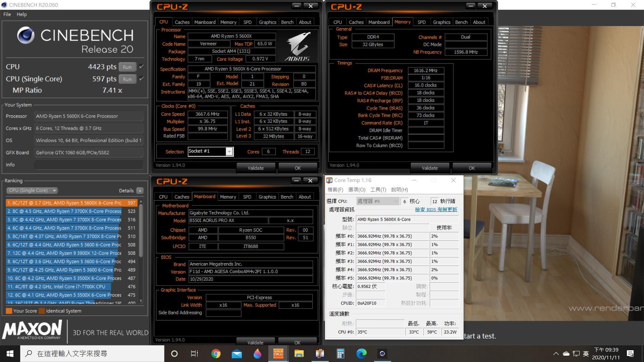Switch to CPU-Z taskbar icon

(278, 354)
